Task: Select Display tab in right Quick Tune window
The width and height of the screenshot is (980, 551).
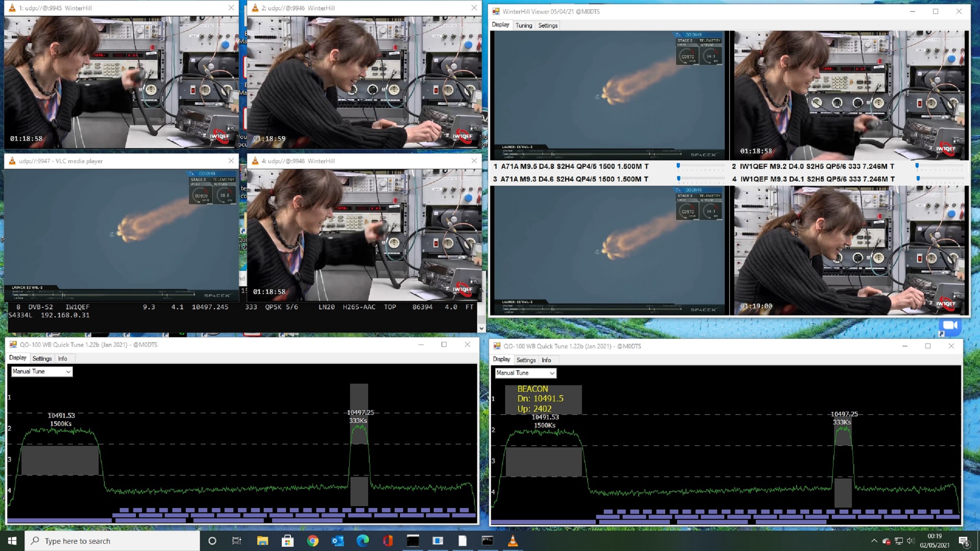Action: 501,359
